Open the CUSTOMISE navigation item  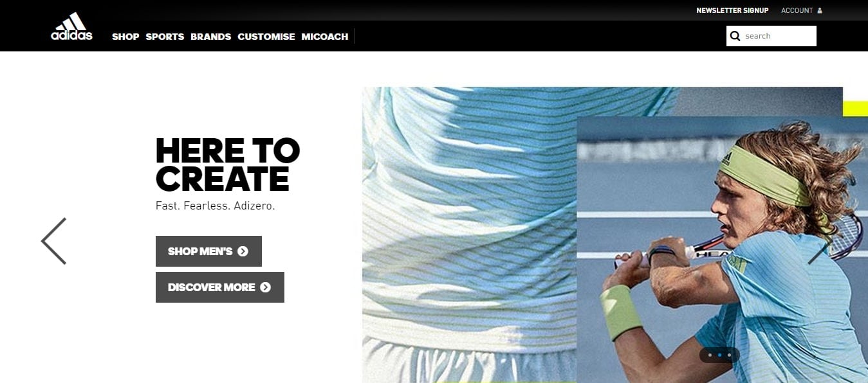(x=266, y=37)
